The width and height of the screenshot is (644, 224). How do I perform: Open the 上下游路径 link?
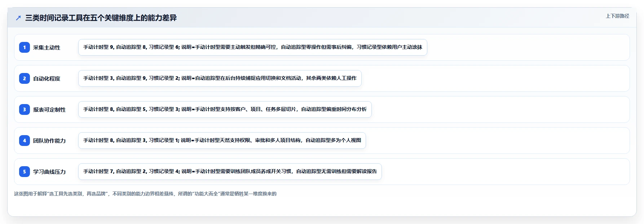(617, 16)
